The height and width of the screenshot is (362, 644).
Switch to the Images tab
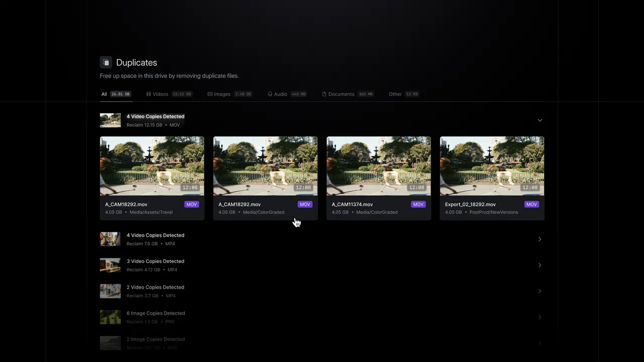click(x=229, y=94)
